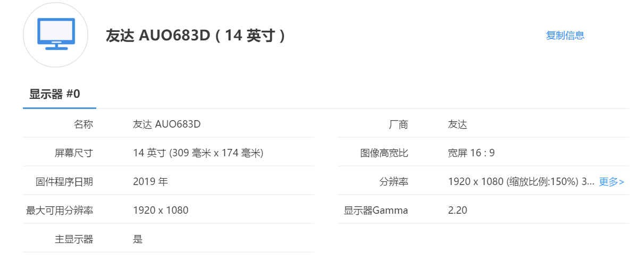Select the 宽屏 16 : 9 value
This screenshot has height=277, width=644.
point(472,153)
